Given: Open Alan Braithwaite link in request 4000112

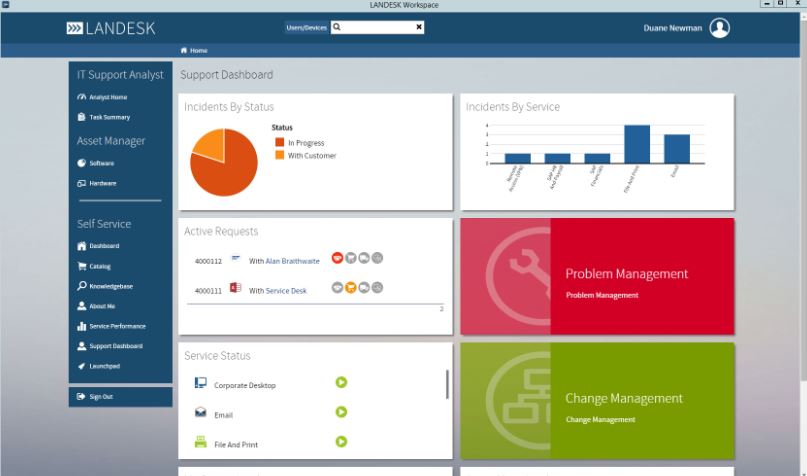Looking at the screenshot, I should pyautogui.click(x=292, y=261).
